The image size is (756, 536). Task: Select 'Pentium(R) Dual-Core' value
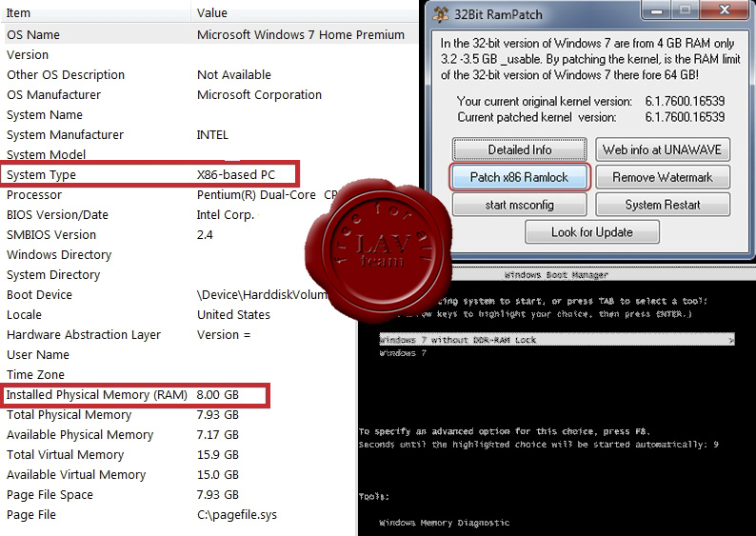pyautogui.click(x=256, y=195)
